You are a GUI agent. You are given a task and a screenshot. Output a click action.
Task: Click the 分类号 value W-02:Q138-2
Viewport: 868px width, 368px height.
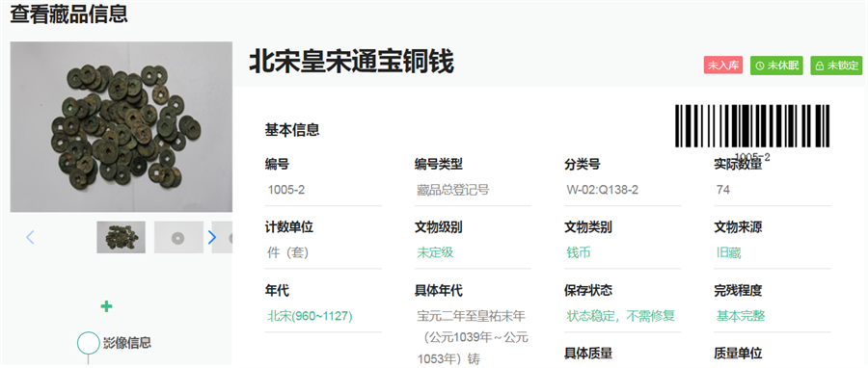tap(602, 190)
